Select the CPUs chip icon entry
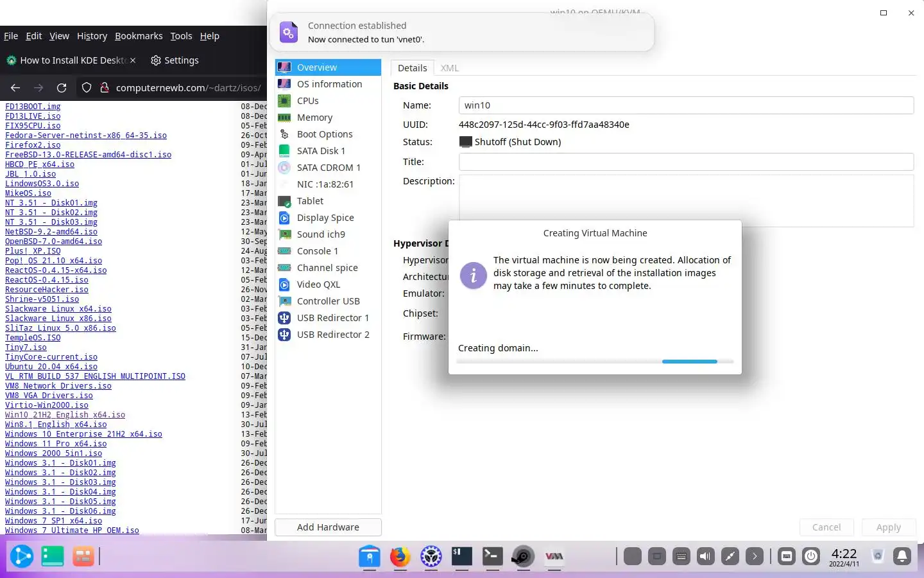The height and width of the screenshot is (578, 924). pyautogui.click(x=328, y=101)
